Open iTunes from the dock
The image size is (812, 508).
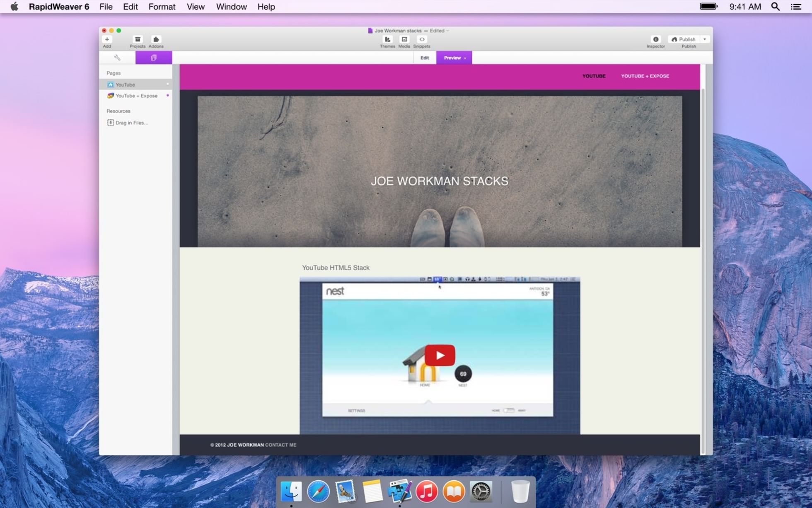tap(427, 491)
